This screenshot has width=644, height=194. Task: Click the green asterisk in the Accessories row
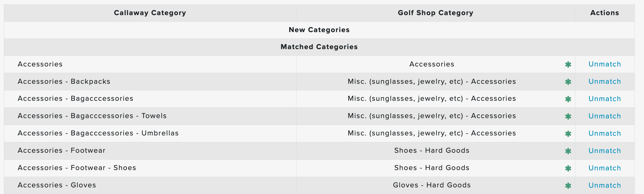click(x=568, y=65)
